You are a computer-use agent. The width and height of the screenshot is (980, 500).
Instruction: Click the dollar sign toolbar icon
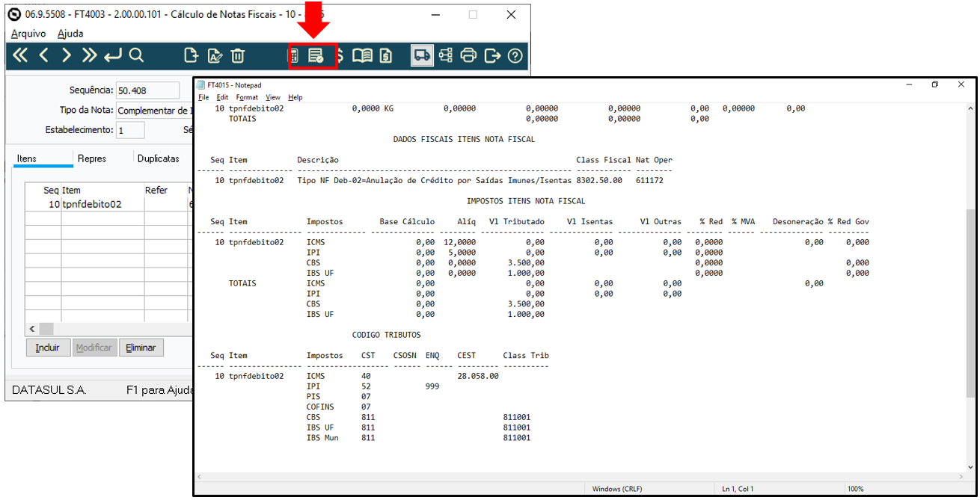(x=340, y=55)
